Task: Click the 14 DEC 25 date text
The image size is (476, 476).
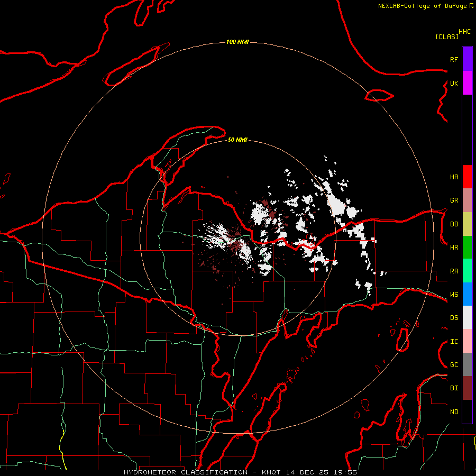Action: click(307, 472)
